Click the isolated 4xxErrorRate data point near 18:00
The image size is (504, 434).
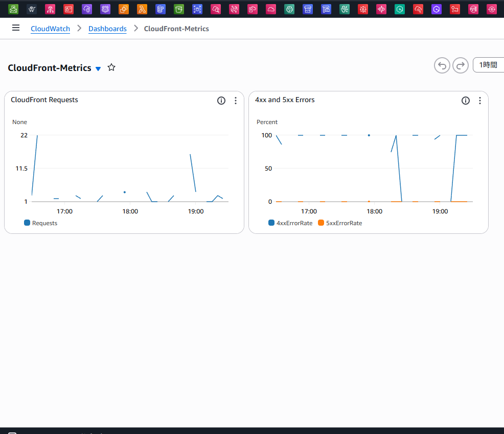click(x=369, y=135)
